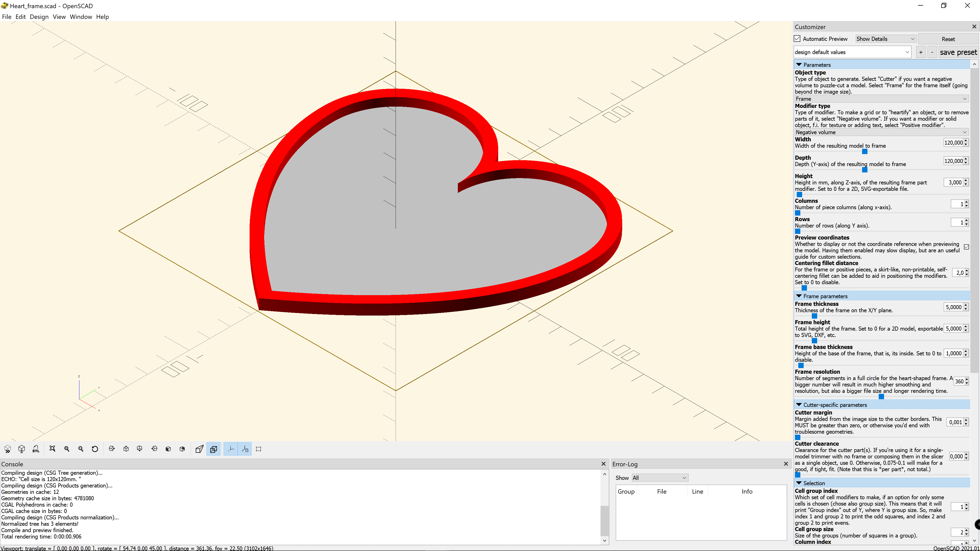Reset Customizer values to defaults
The image size is (980, 551).
pos(948,39)
